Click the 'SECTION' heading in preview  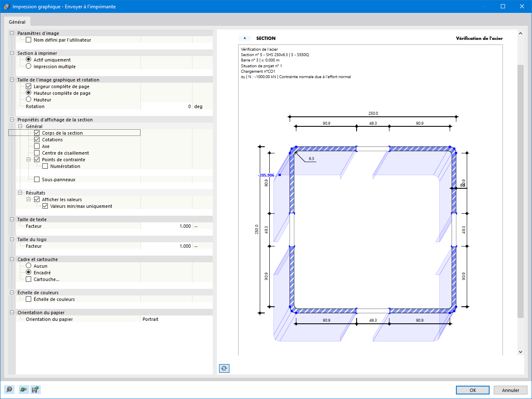pyautogui.click(x=266, y=38)
